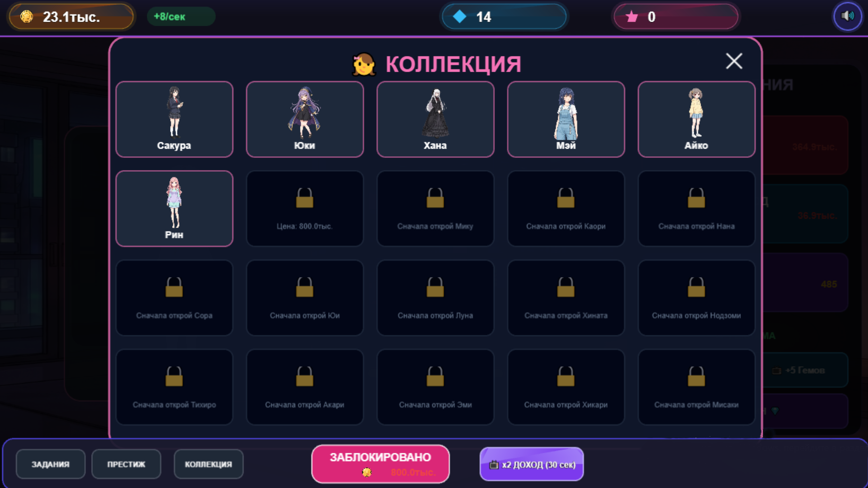This screenshot has width=868, height=488.
Task: Select the Сакура character card
Action: pos(174,119)
